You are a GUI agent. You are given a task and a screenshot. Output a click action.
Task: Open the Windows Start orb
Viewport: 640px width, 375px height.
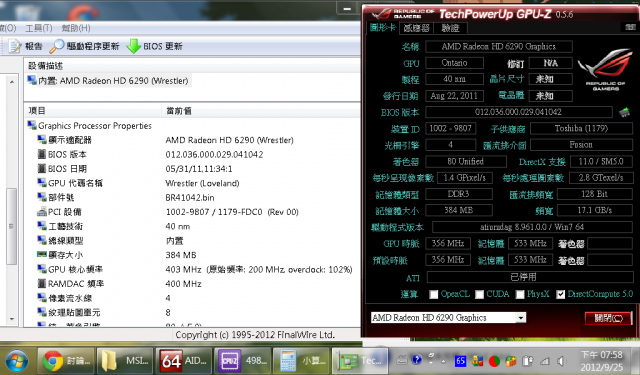pos(16,361)
